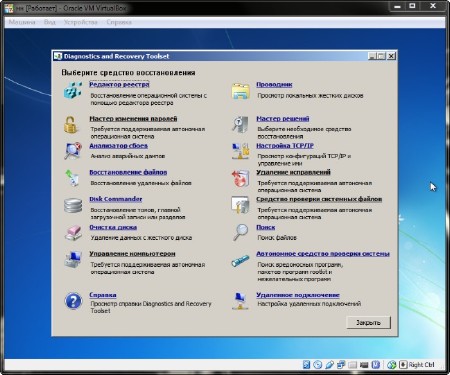450x375 pixels.
Task: Click the 'Выберите средство восстановления' heading
Action: tap(128, 73)
